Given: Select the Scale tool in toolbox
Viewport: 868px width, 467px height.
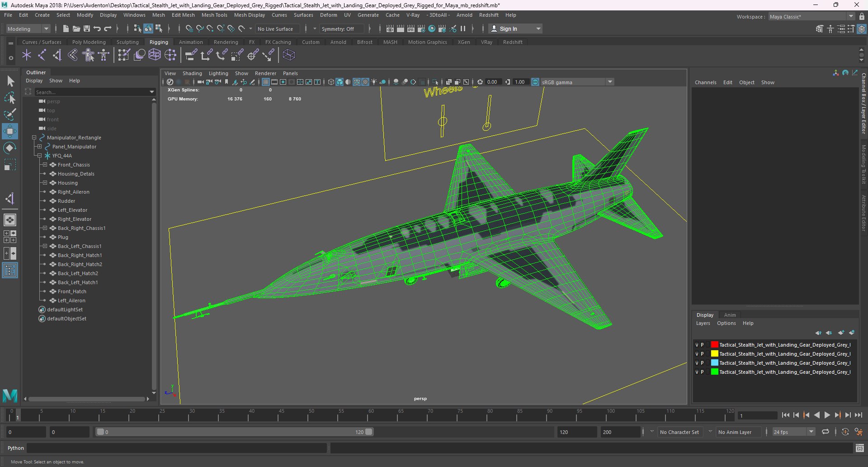Looking at the screenshot, I should tap(9, 165).
